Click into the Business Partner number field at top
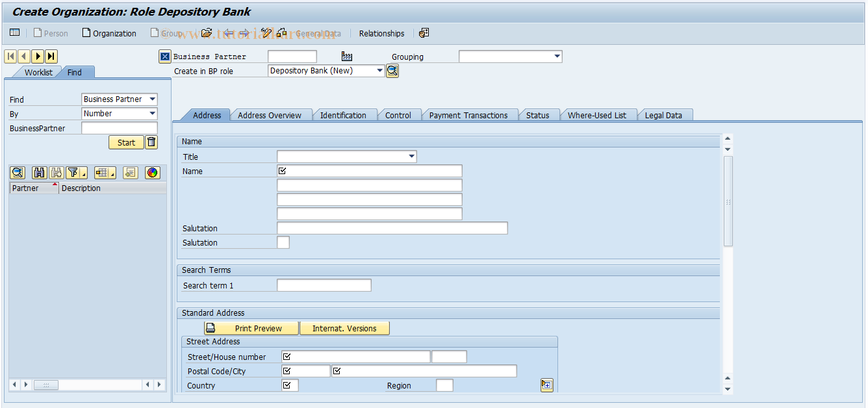This screenshot has height=408, width=868. coord(292,57)
